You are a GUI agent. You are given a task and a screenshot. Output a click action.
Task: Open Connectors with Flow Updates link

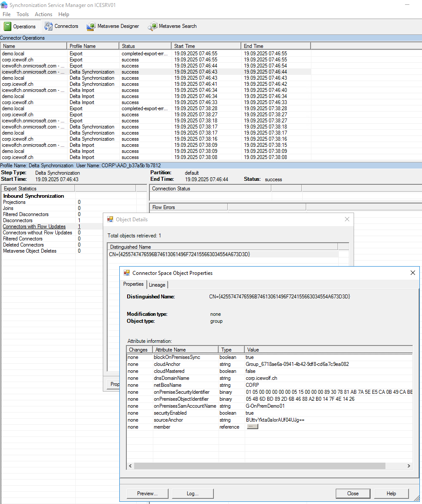(x=34, y=227)
